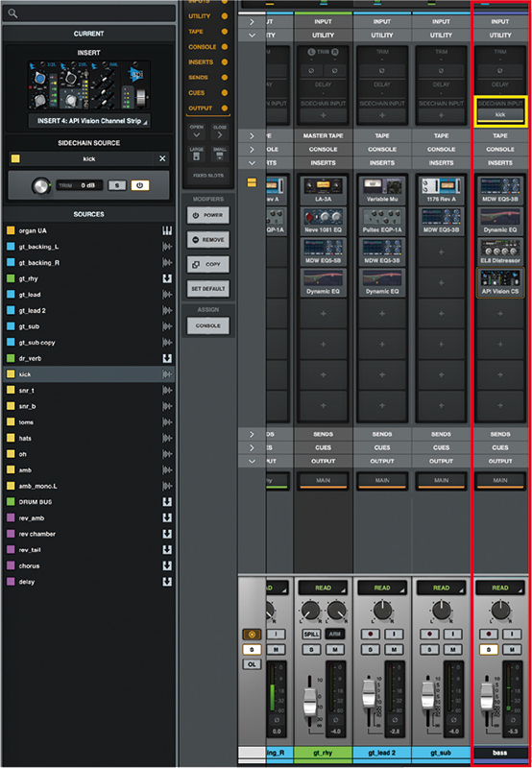532x768 pixels.
Task: Open the 1176 Rev A on gt_sub
Action: (x=441, y=190)
